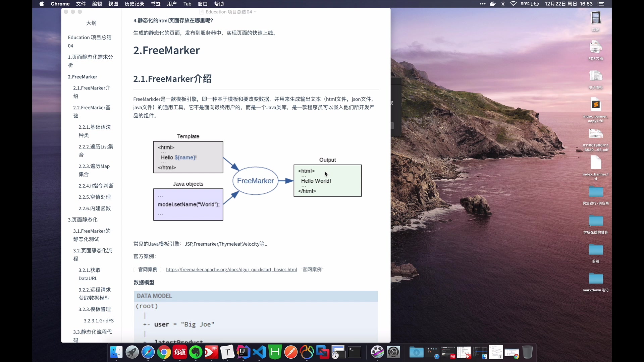Open Docker whale menu bar icon
644x362 pixels.
click(x=493, y=4)
